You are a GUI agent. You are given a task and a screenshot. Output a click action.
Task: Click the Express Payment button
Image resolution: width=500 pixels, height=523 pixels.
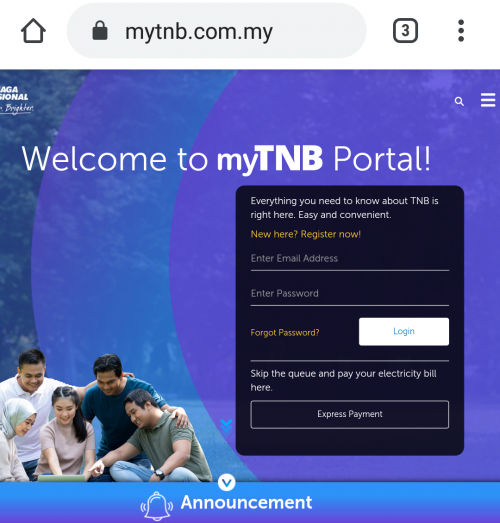(x=350, y=414)
